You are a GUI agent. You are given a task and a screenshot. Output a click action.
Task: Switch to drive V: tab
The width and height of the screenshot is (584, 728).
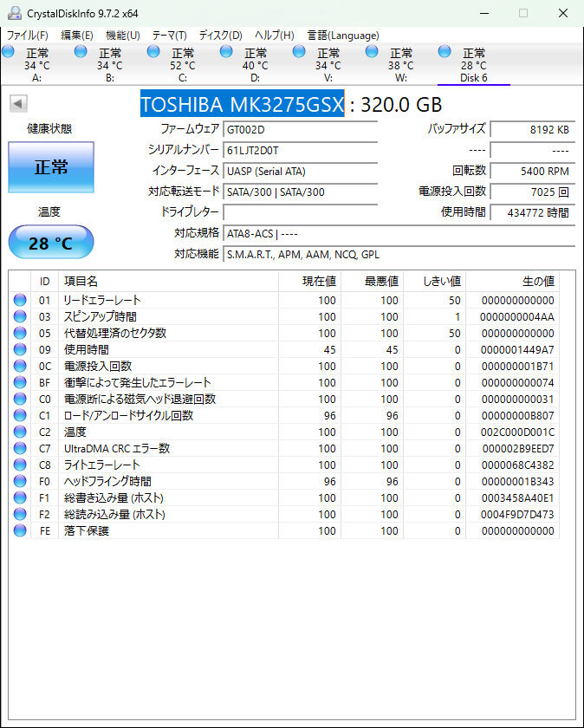328,65
